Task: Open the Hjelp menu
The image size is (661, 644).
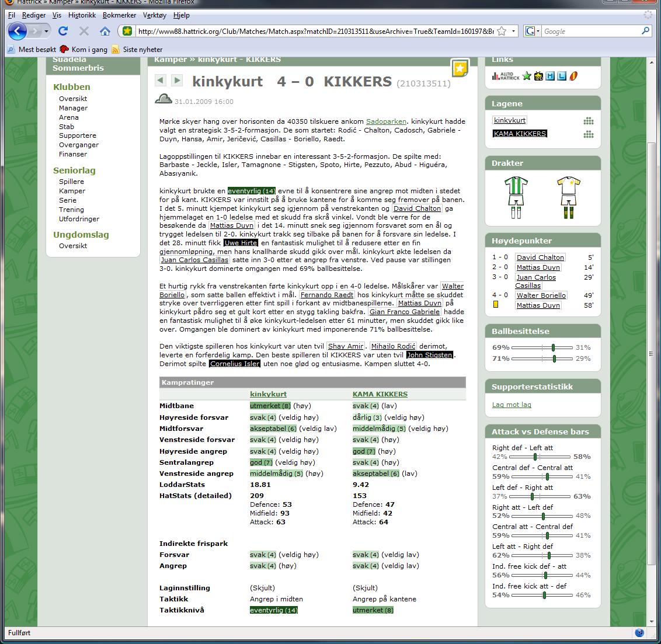Action: click(x=181, y=15)
